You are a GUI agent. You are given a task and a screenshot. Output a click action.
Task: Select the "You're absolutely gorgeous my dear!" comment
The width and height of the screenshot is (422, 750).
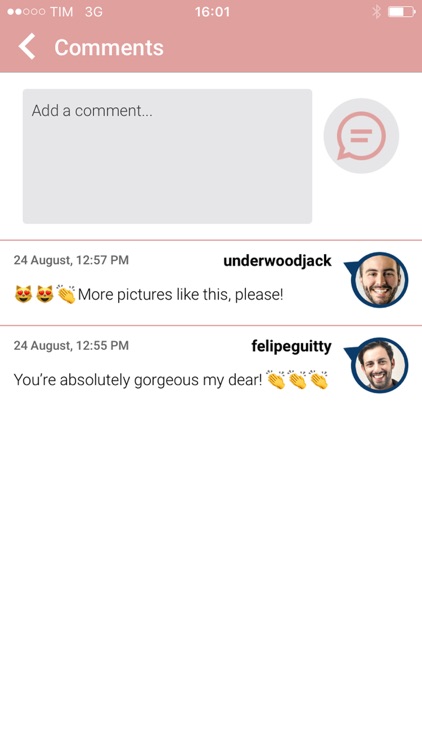coord(138,380)
